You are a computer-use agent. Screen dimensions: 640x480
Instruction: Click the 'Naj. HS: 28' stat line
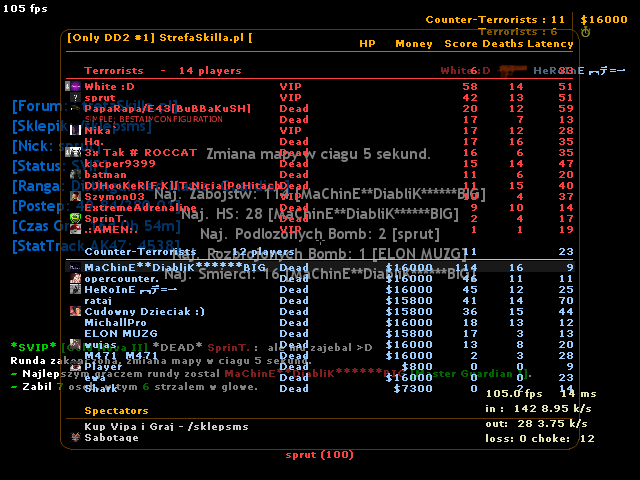coord(320,213)
